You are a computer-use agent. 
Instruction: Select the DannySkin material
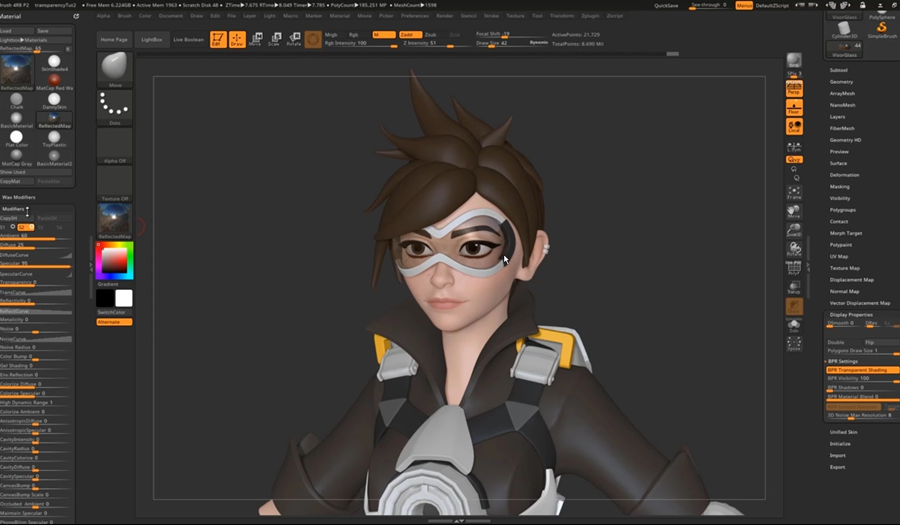[54, 101]
